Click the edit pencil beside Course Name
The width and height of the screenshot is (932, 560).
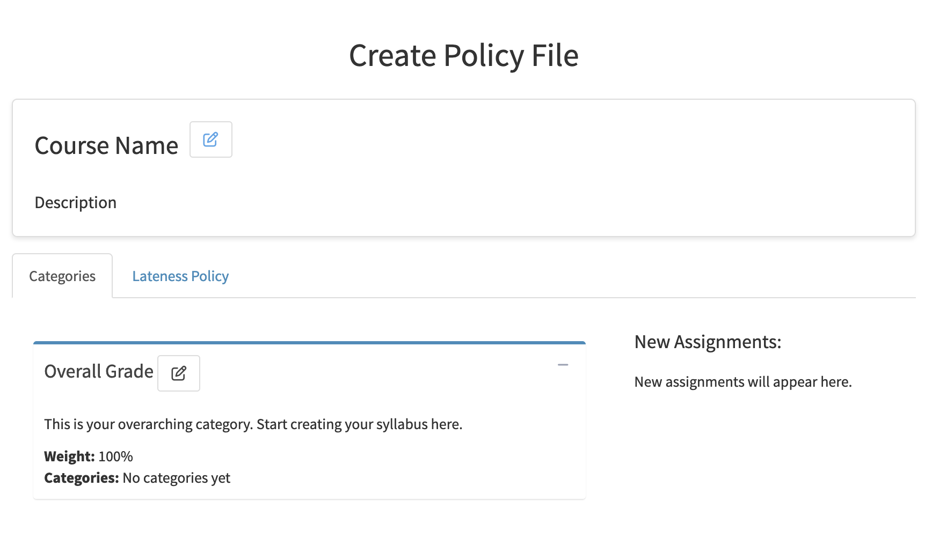(210, 139)
